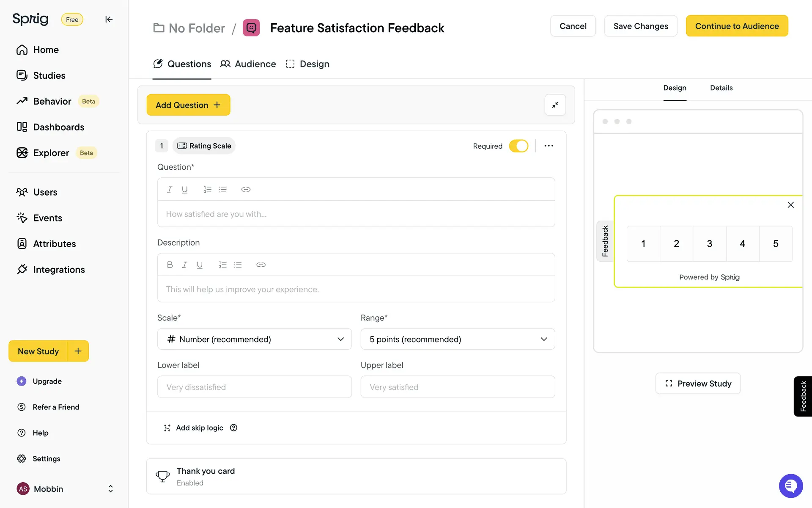The image size is (812, 508).
Task: Open the Details tab in preview panel
Action: point(721,88)
